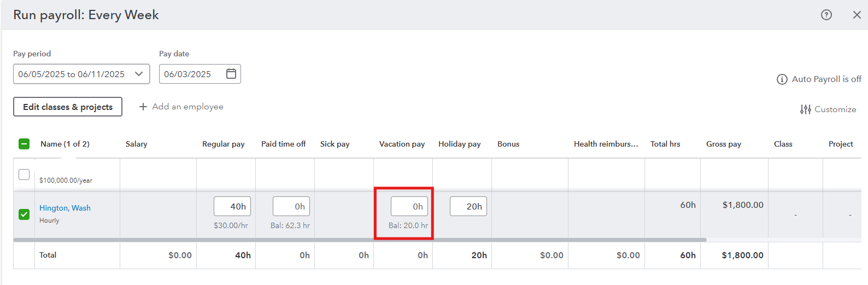868x285 pixels.
Task: Click the Holiday pay hours field
Action: click(468, 206)
